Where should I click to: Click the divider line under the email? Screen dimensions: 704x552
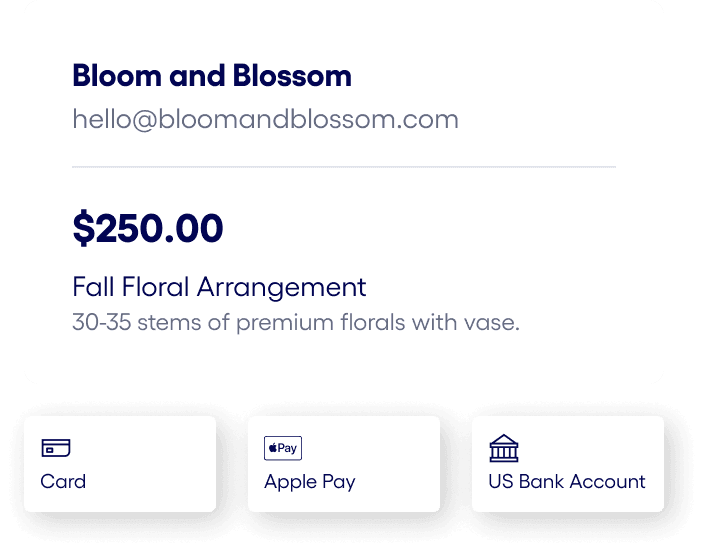point(344,166)
